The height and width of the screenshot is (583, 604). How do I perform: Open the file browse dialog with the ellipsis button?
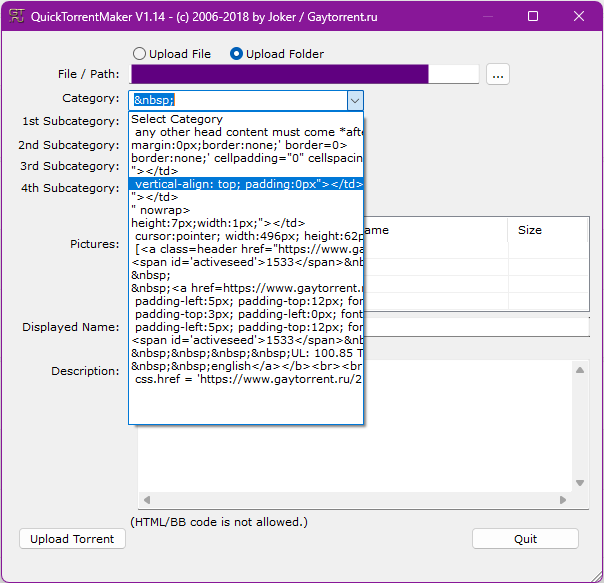(498, 74)
